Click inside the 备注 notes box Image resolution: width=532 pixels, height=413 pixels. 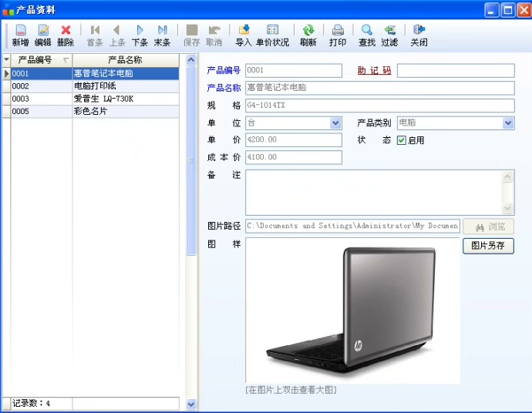click(x=373, y=193)
